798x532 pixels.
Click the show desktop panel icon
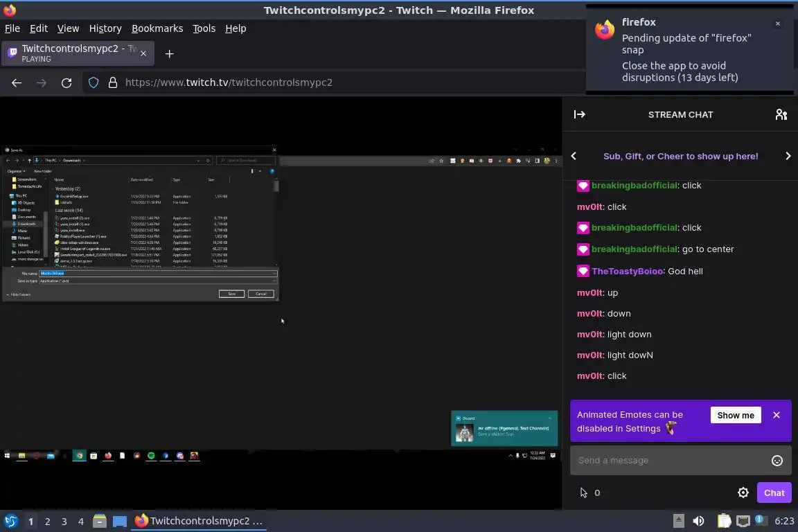(x=120, y=522)
